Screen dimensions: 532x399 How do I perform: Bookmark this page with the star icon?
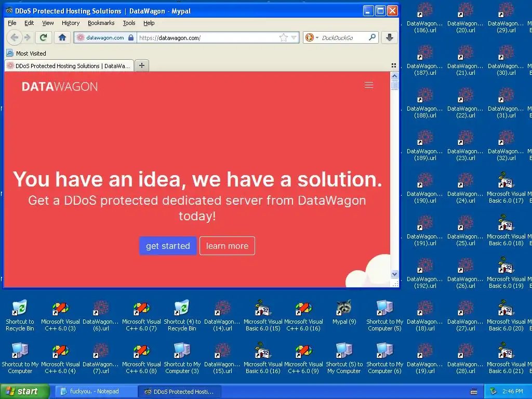283,37
